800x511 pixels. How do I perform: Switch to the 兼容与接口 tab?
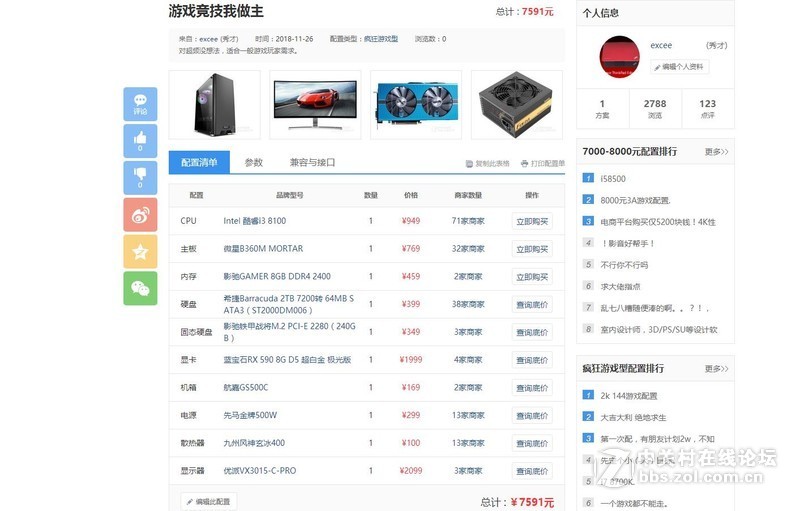pyautogui.click(x=312, y=162)
